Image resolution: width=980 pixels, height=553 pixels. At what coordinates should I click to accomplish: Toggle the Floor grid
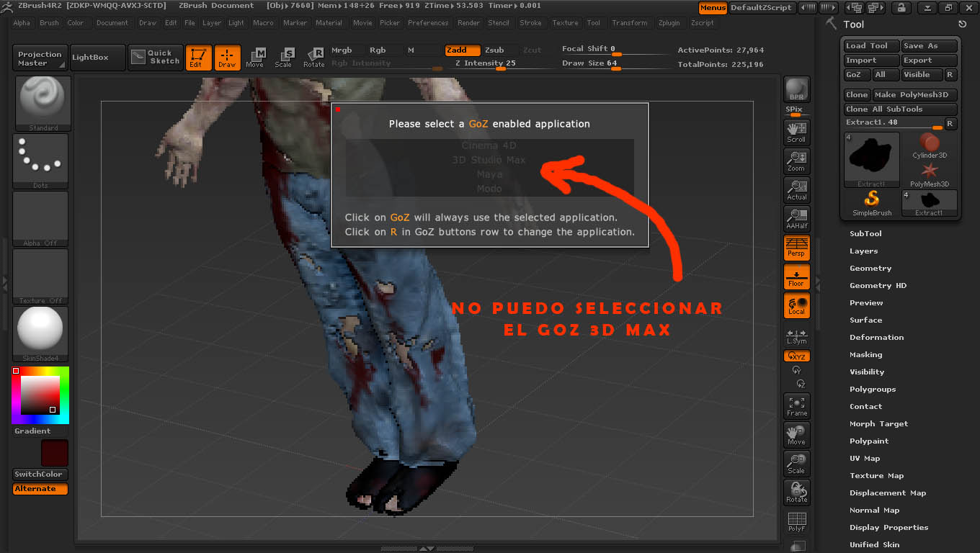pos(796,276)
